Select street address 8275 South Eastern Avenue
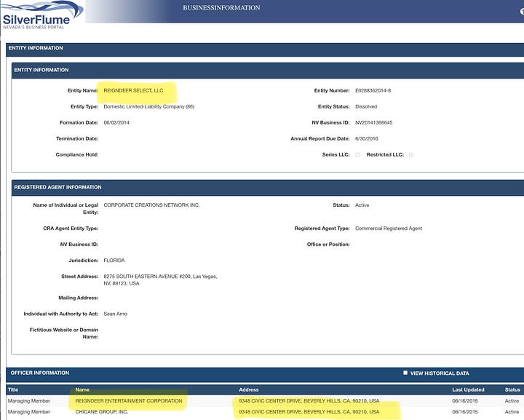 (160, 280)
